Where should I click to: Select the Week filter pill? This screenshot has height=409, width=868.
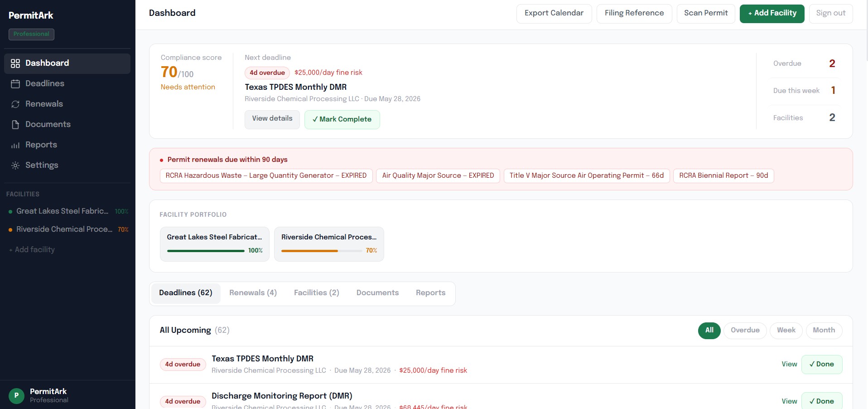(x=786, y=331)
